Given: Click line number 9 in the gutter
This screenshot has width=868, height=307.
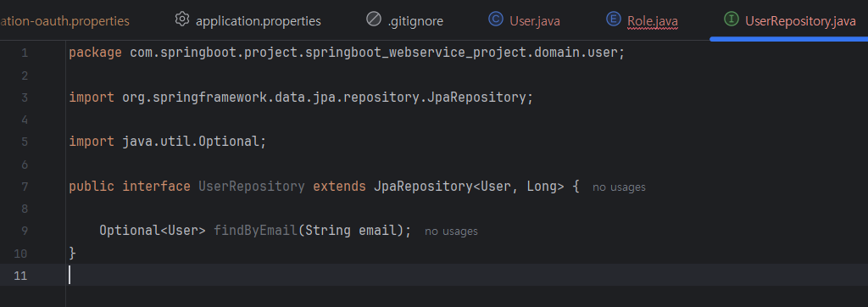Looking at the screenshot, I should pyautogui.click(x=24, y=231).
